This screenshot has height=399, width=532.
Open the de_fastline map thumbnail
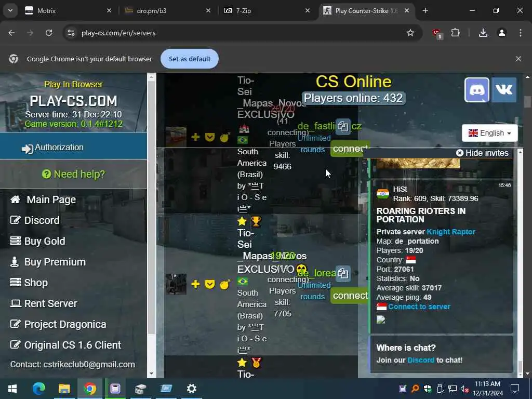(176, 137)
